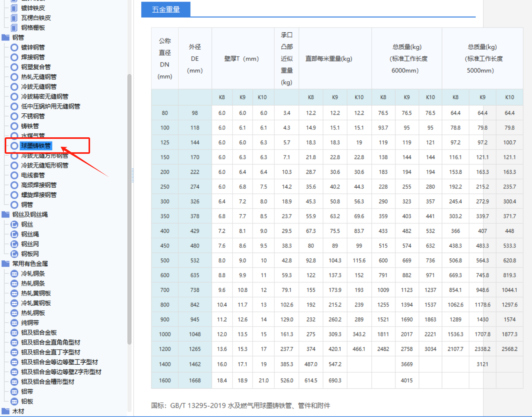Select 冷轧黄铜板 tree item
The height and width of the screenshot is (417, 532).
click(36, 303)
